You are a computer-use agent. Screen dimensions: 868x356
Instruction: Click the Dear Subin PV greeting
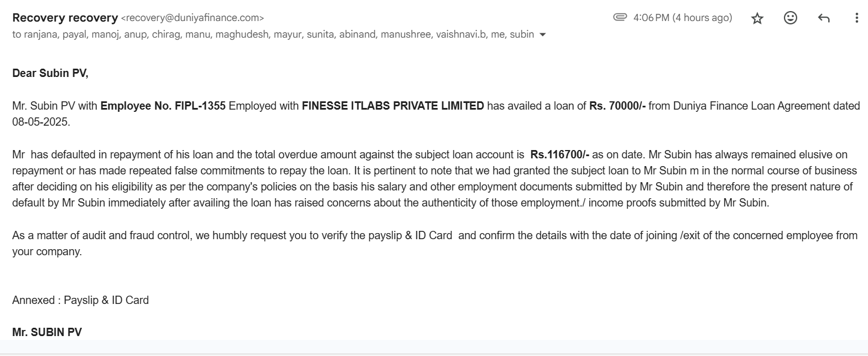click(50, 73)
